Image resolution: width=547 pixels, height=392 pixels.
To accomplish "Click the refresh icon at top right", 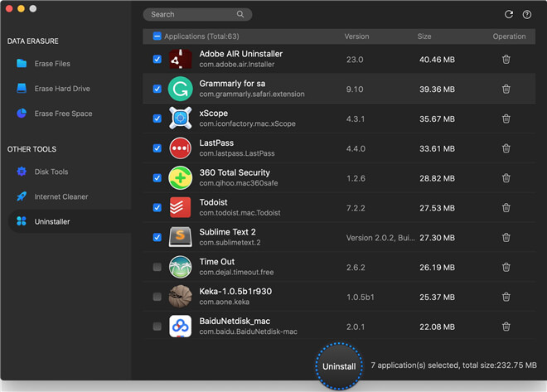I will [x=509, y=14].
